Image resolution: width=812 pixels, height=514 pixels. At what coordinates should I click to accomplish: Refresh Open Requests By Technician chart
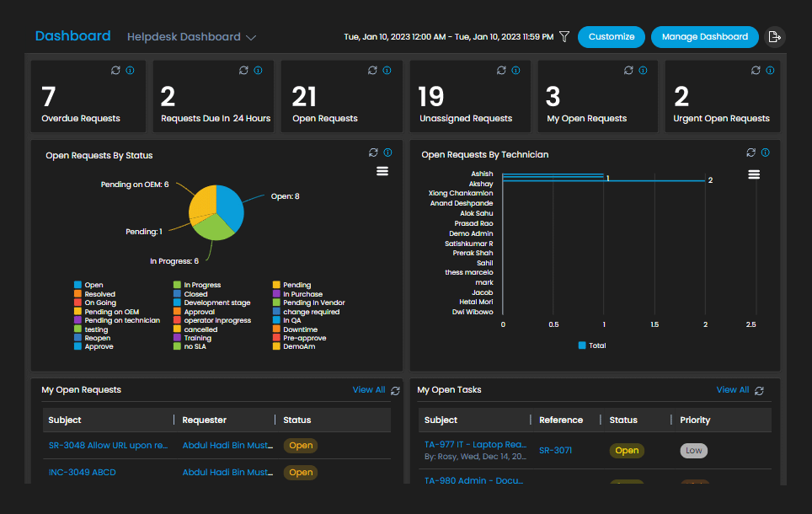[x=751, y=153]
